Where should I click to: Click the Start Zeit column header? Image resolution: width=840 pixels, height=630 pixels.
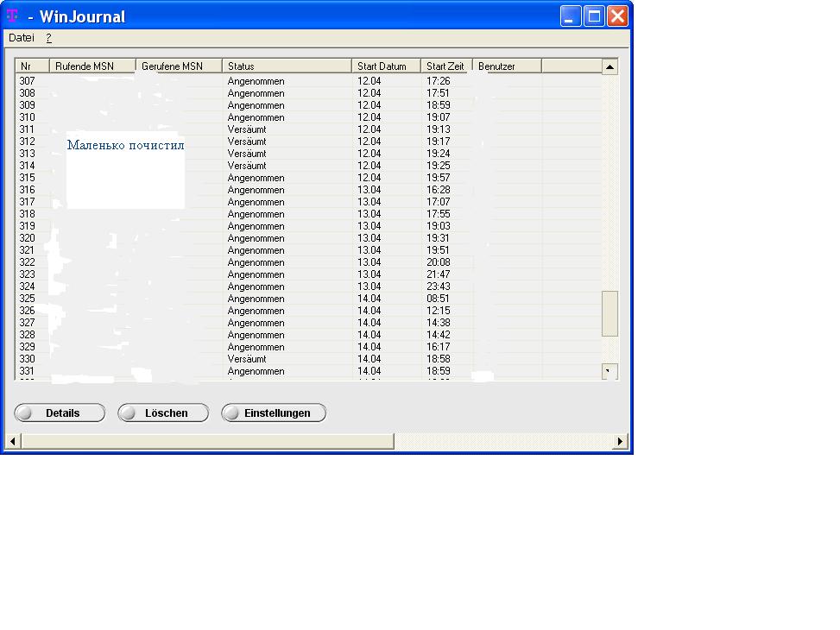tap(446, 66)
